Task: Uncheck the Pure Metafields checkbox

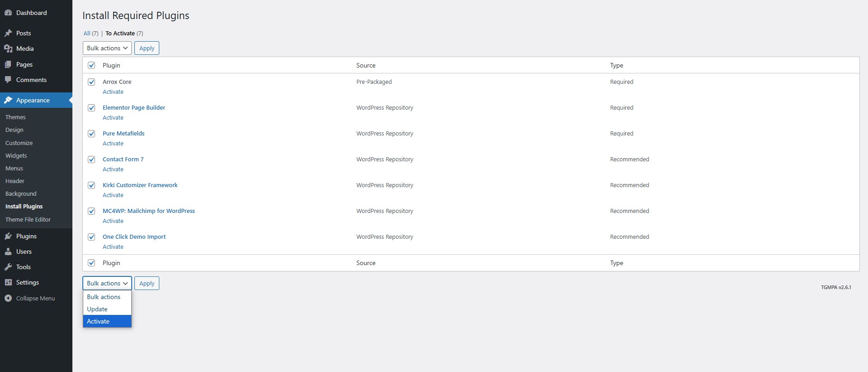Action: [x=91, y=134]
